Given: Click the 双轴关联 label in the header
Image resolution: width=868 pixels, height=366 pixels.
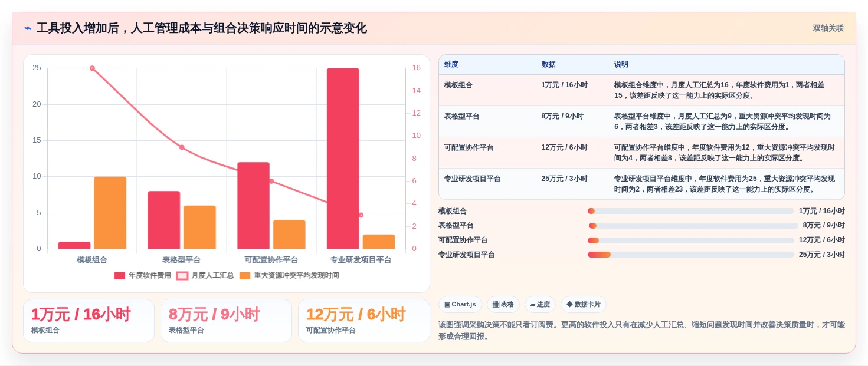Looking at the screenshot, I should 828,28.
